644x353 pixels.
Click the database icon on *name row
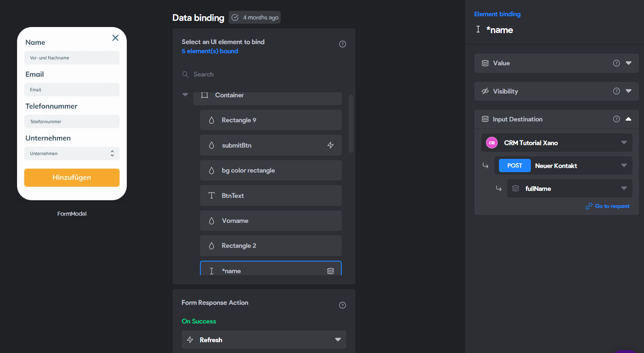pos(331,271)
